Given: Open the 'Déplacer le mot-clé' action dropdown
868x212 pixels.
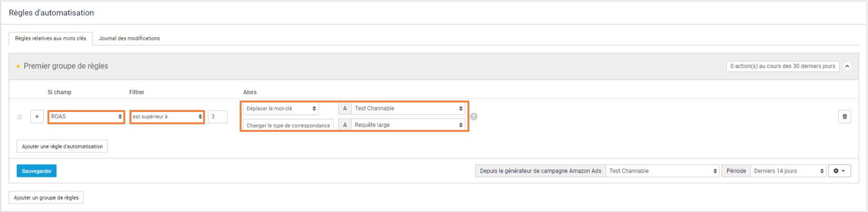Looking at the screenshot, I should (281, 109).
